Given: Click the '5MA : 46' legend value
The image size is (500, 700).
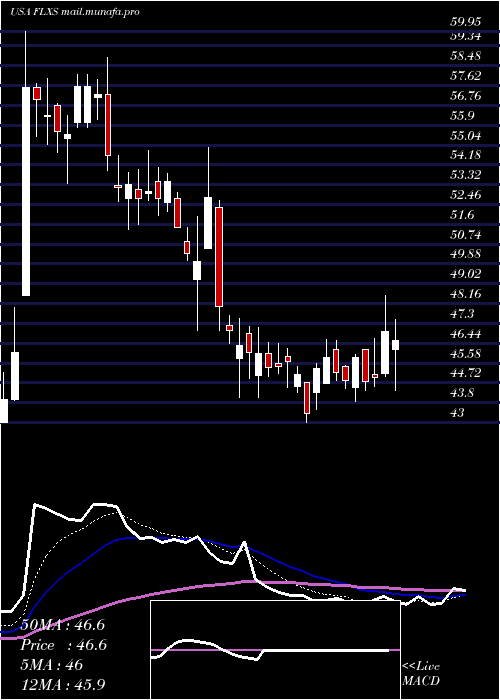Looking at the screenshot, I should [x=52, y=665].
